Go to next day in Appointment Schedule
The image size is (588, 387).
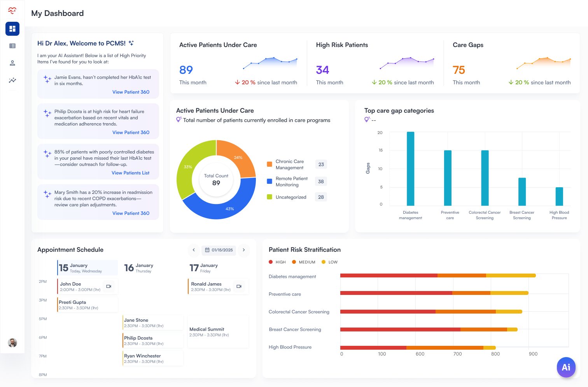click(244, 250)
